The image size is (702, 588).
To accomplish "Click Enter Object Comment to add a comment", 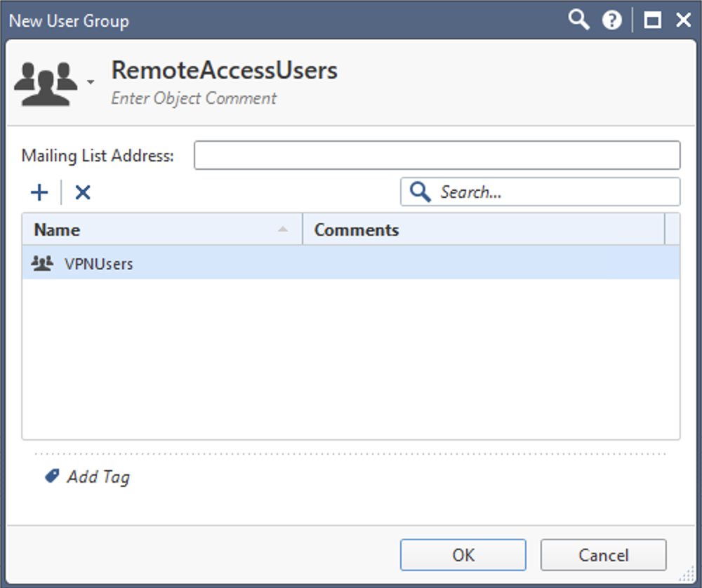I will [x=194, y=98].
